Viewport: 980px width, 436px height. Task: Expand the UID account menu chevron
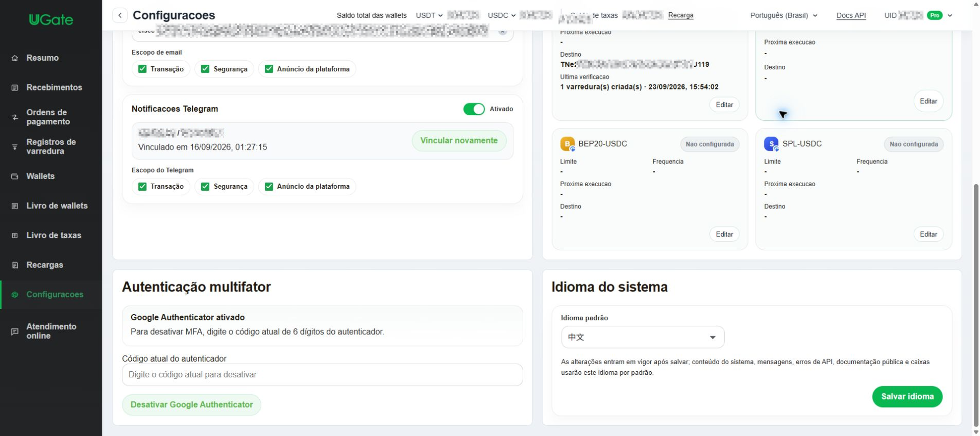(x=950, y=15)
